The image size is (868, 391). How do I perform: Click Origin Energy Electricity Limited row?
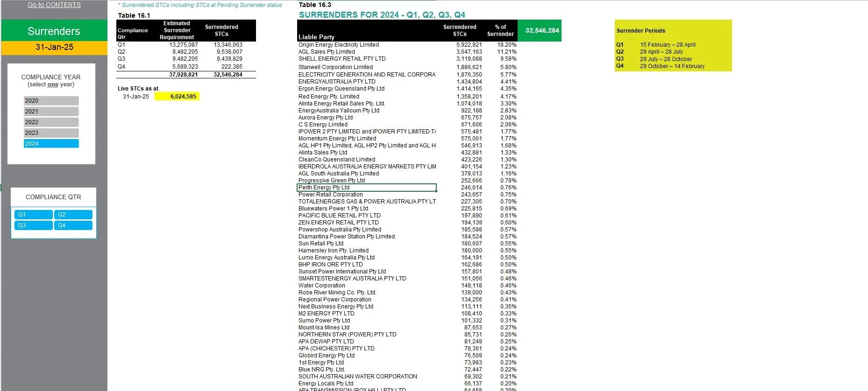339,45
